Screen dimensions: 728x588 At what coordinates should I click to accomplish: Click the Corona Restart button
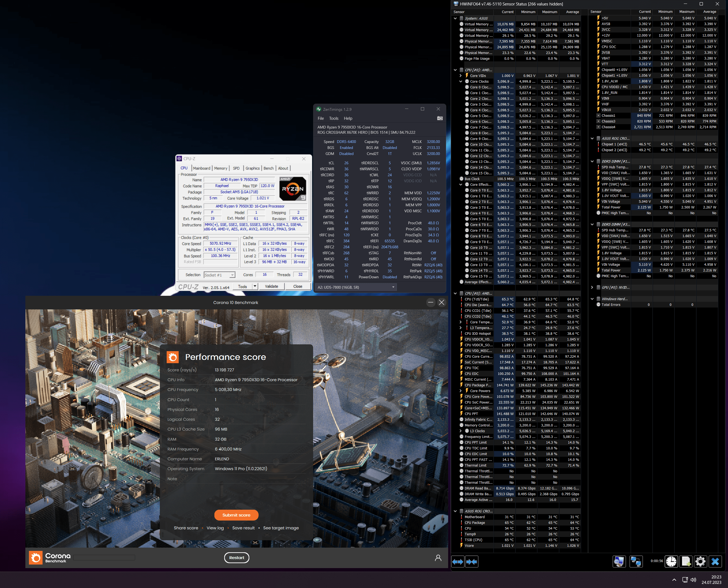click(x=236, y=557)
